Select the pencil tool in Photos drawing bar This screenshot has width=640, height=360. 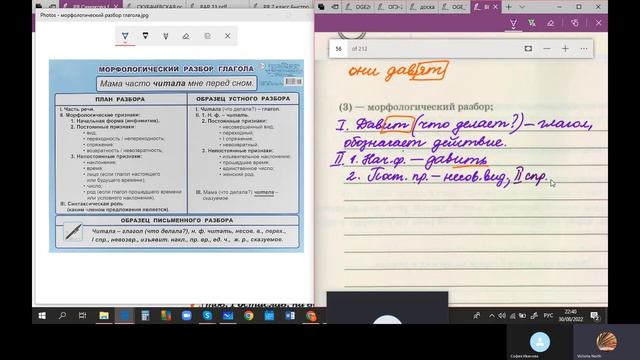(x=145, y=36)
